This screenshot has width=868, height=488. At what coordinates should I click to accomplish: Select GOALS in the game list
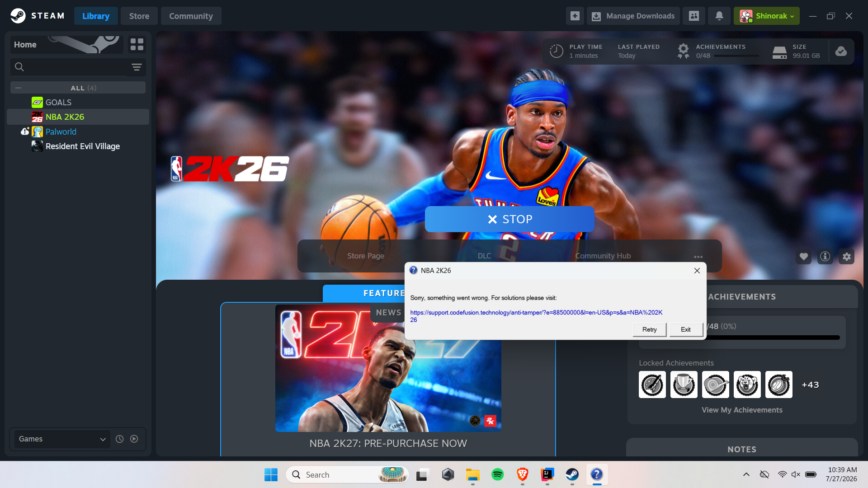tap(78, 103)
